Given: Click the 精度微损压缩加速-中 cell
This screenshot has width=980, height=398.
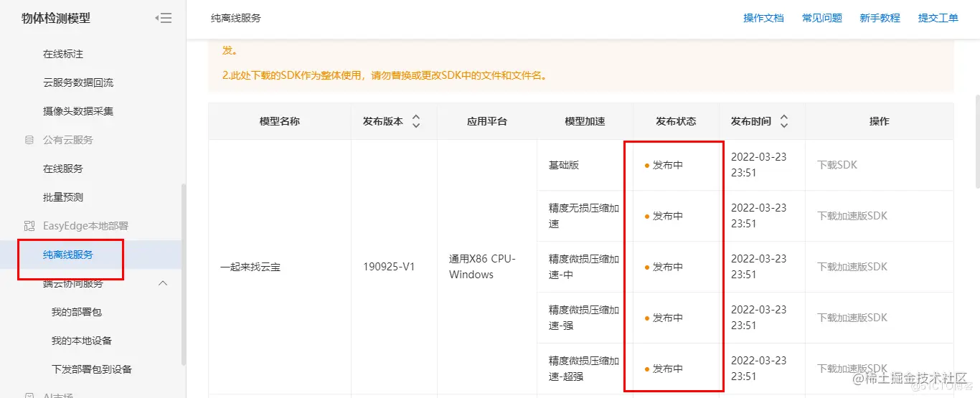Looking at the screenshot, I should coord(584,267).
